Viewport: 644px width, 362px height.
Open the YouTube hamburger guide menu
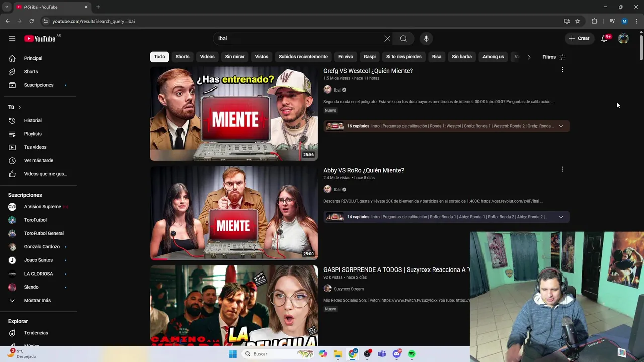click(x=12, y=38)
